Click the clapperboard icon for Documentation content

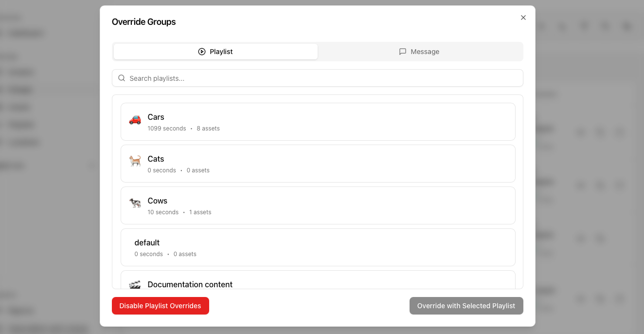tap(135, 284)
